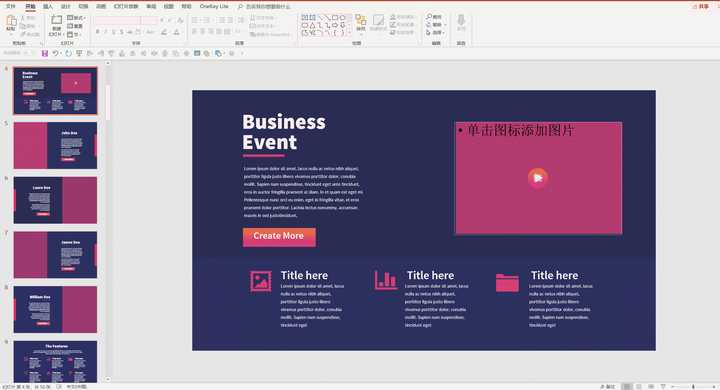Viewport: 720px width, 390px height.
Task: Click the Create More button on slide
Action: 279,237
